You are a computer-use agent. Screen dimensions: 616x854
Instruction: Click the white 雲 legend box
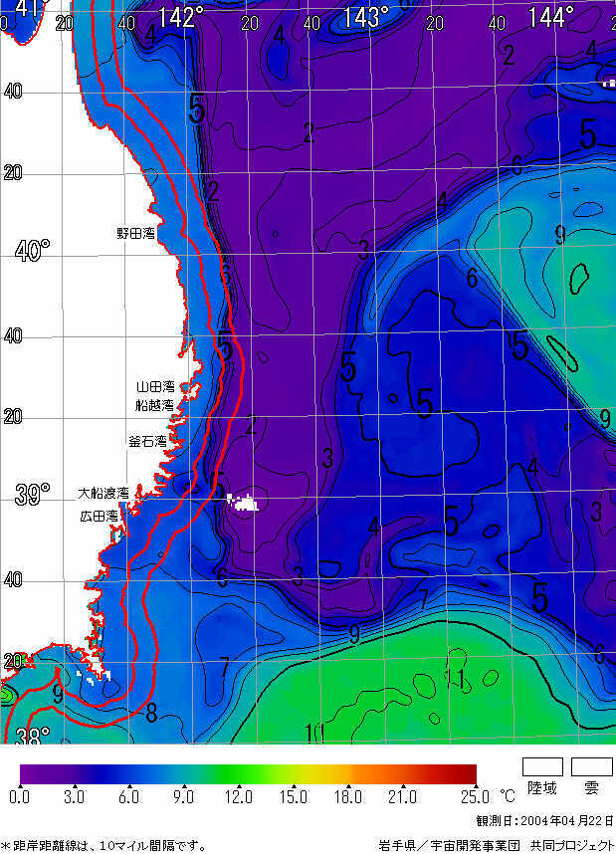(592, 766)
